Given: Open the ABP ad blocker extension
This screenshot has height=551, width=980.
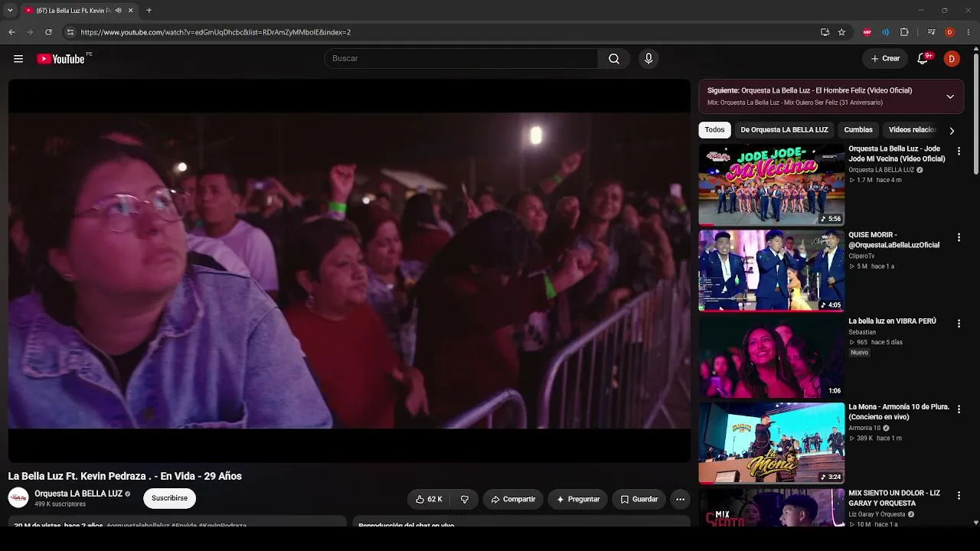Looking at the screenshot, I should [867, 32].
